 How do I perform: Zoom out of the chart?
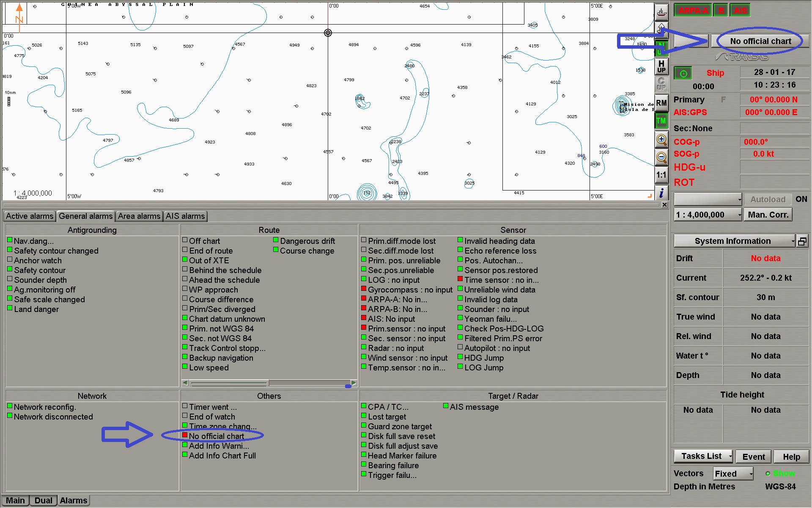pyautogui.click(x=661, y=157)
